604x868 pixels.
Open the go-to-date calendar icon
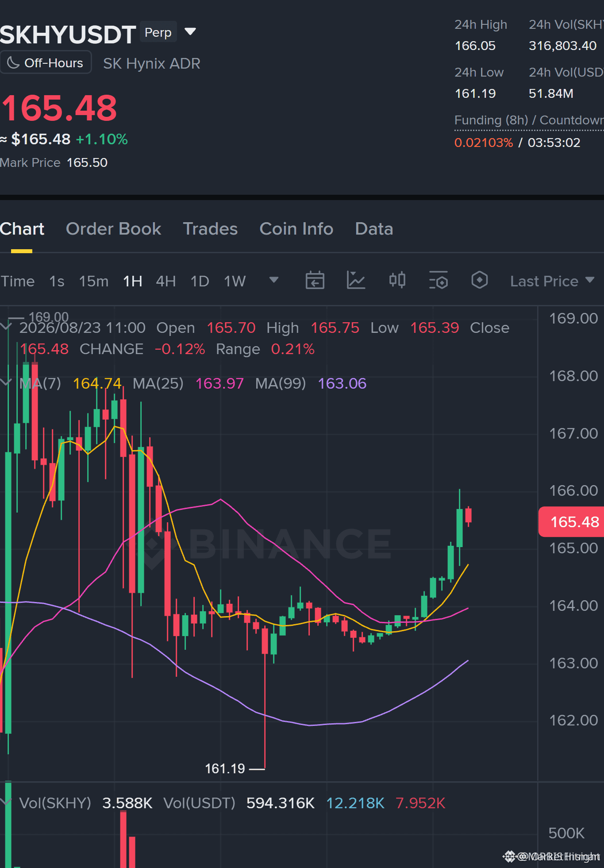(x=315, y=280)
